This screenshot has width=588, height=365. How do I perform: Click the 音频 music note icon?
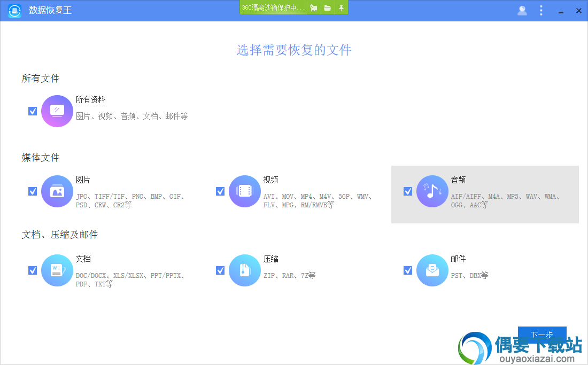(432, 191)
